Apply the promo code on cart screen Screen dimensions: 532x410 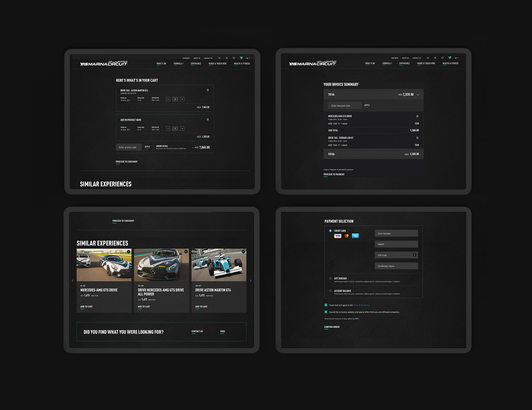click(147, 147)
